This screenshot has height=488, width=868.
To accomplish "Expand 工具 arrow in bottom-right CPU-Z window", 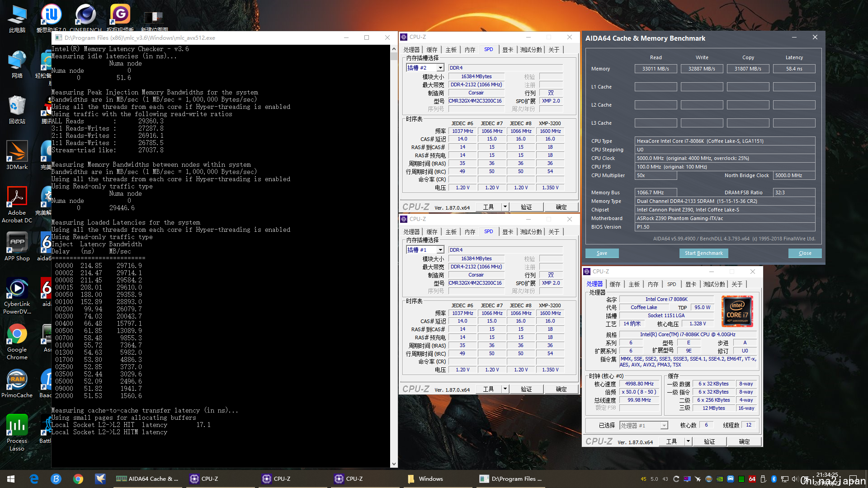I will tap(688, 441).
